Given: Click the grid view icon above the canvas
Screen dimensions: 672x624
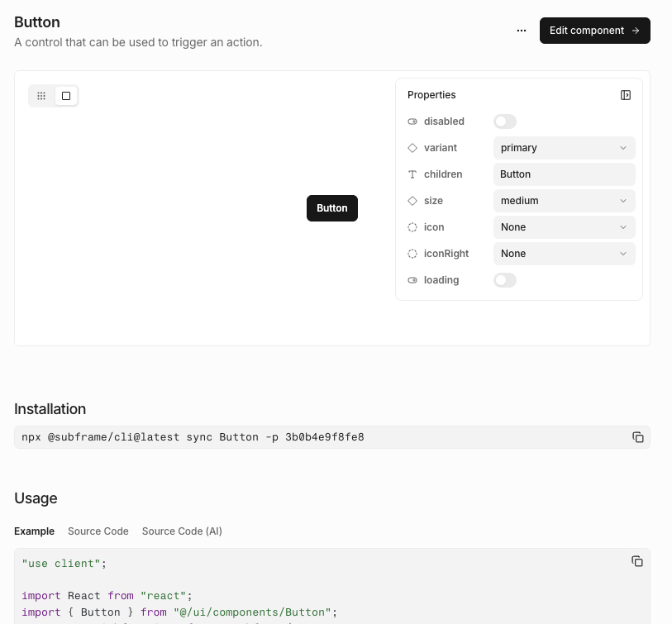Looking at the screenshot, I should [41, 96].
